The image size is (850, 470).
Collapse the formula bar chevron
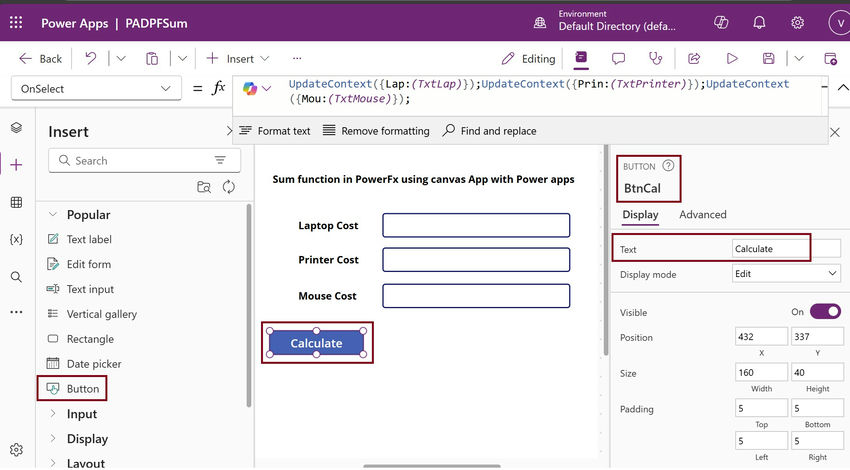pyautogui.click(x=843, y=87)
